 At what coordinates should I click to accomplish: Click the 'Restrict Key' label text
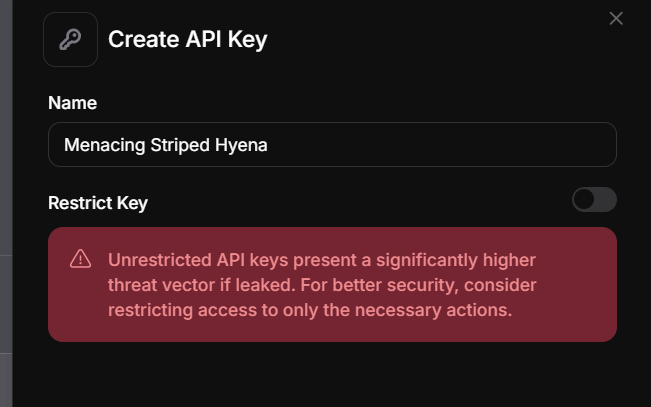[x=98, y=203]
